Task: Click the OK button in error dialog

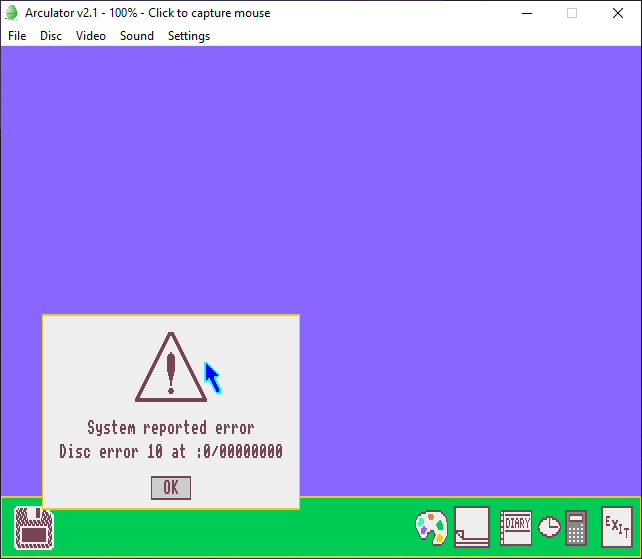Action: point(171,487)
